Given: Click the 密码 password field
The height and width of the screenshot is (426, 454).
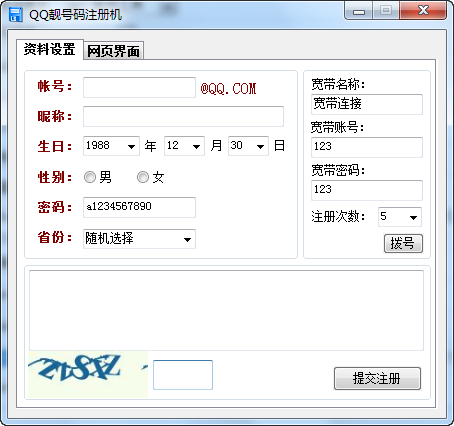Looking at the screenshot, I should click(139, 207).
